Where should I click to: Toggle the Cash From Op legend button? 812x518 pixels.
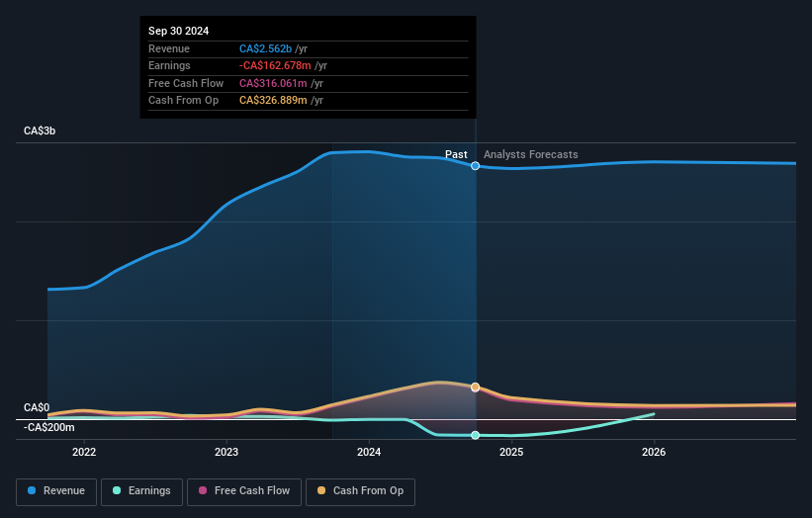click(x=360, y=491)
